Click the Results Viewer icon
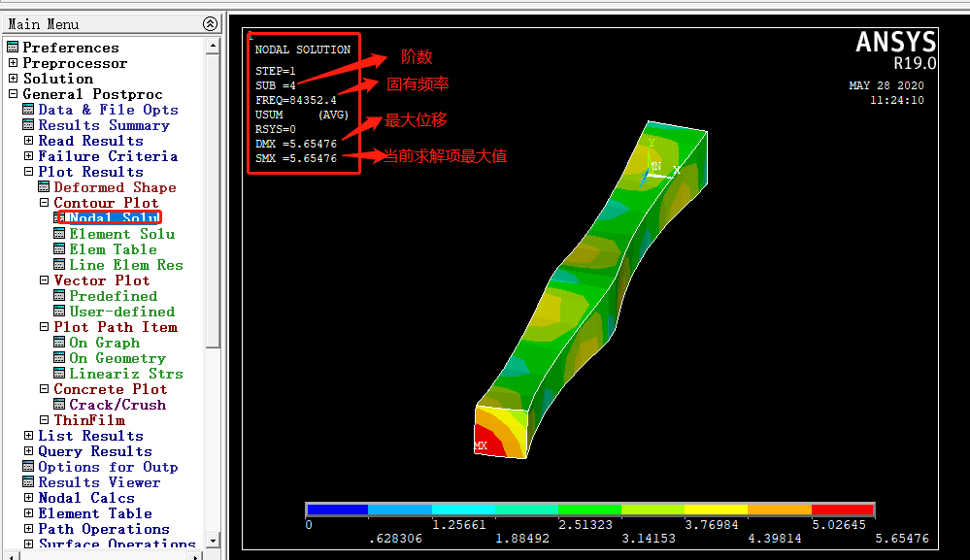 [x=28, y=481]
